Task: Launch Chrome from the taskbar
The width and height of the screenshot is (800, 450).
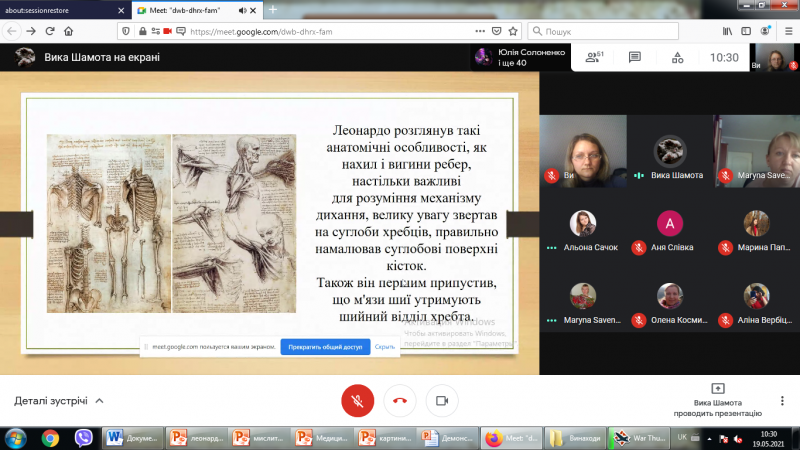Action: pyautogui.click(x=50, y=438)
